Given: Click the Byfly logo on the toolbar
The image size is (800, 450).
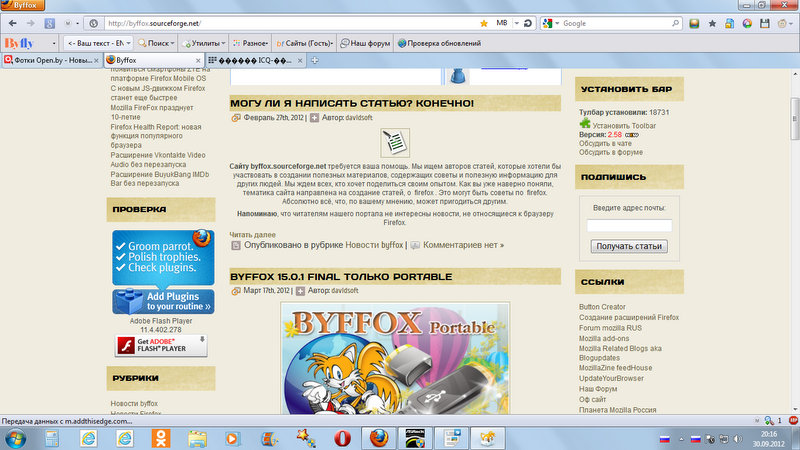Looking at the screenshot, I should click(x=19, y=43).
